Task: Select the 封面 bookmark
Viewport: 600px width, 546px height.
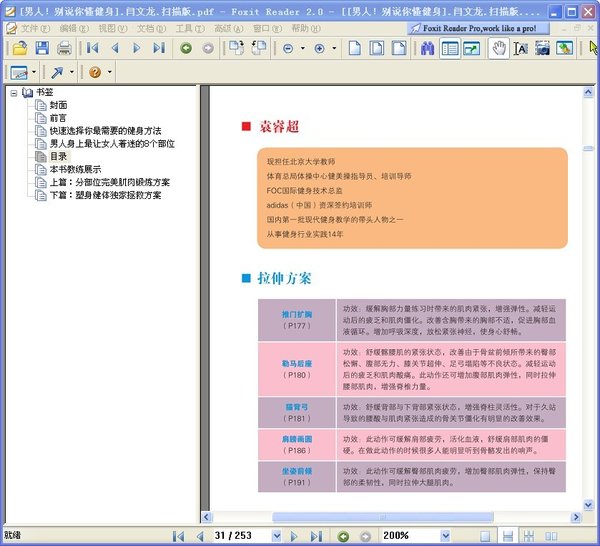Action: coord(59,105)
